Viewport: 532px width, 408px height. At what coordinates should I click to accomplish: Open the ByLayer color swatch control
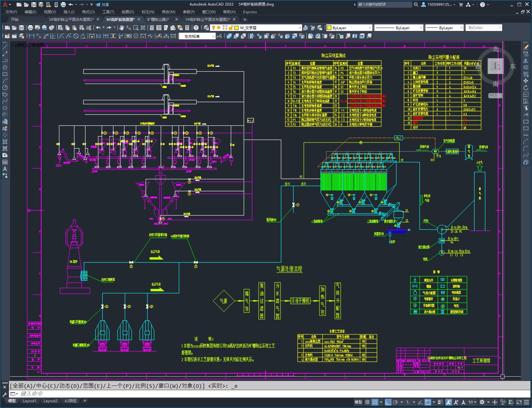349,28
